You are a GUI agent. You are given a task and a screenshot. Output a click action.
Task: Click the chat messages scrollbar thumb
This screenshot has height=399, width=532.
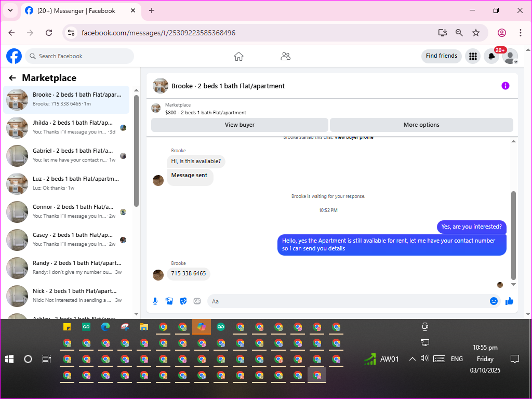[513, 235]
